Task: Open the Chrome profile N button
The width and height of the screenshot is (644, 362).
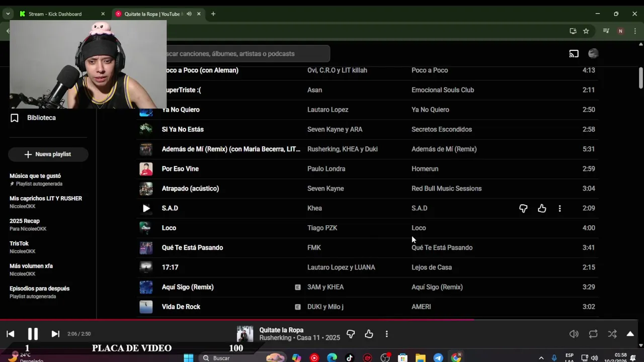Action: [620, 31]
